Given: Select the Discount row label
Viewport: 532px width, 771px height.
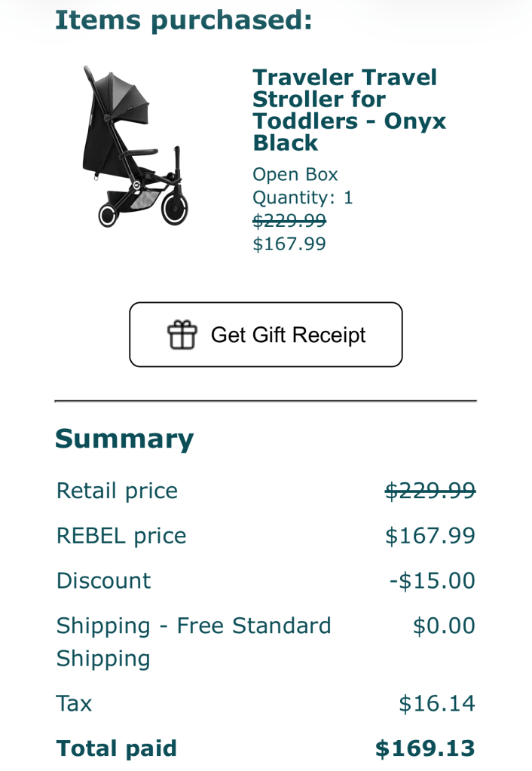Looking at the screenshot, I should (103, 581).
